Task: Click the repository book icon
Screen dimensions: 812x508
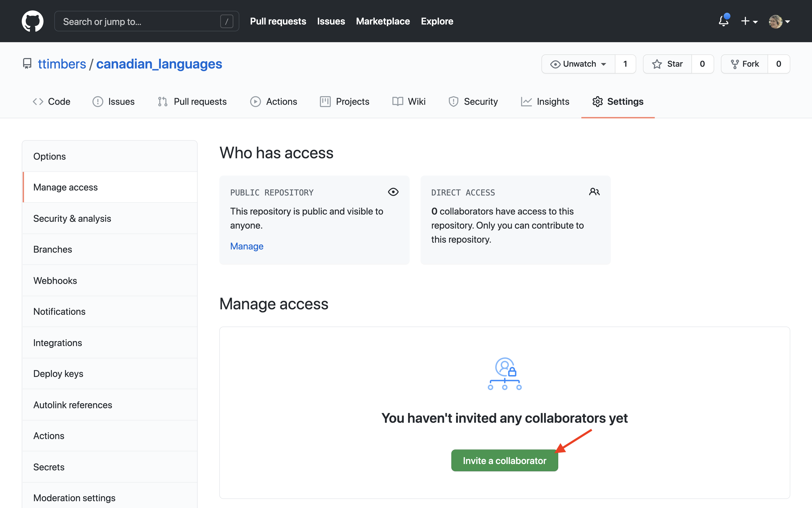Action: pos(27,63)
